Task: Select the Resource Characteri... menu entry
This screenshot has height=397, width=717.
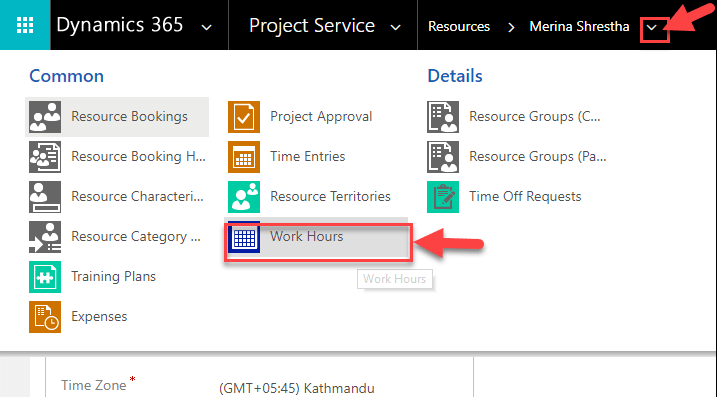Action: click(117, 197)
